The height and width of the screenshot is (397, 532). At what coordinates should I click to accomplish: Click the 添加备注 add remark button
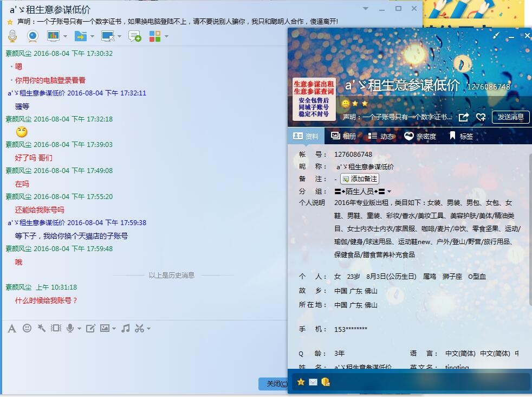(x=360, y=179)
